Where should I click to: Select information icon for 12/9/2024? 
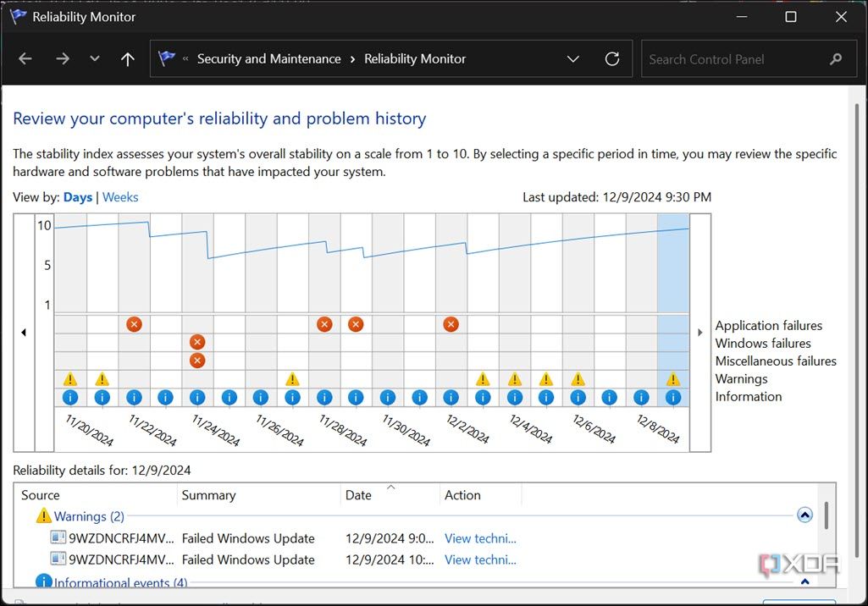(673, 397)
